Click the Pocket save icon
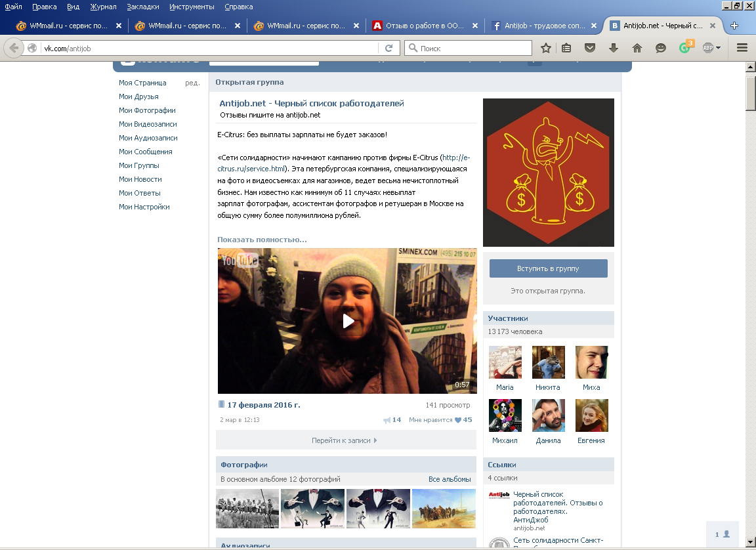This screenshot has width=756, height=550. point(590,48)
